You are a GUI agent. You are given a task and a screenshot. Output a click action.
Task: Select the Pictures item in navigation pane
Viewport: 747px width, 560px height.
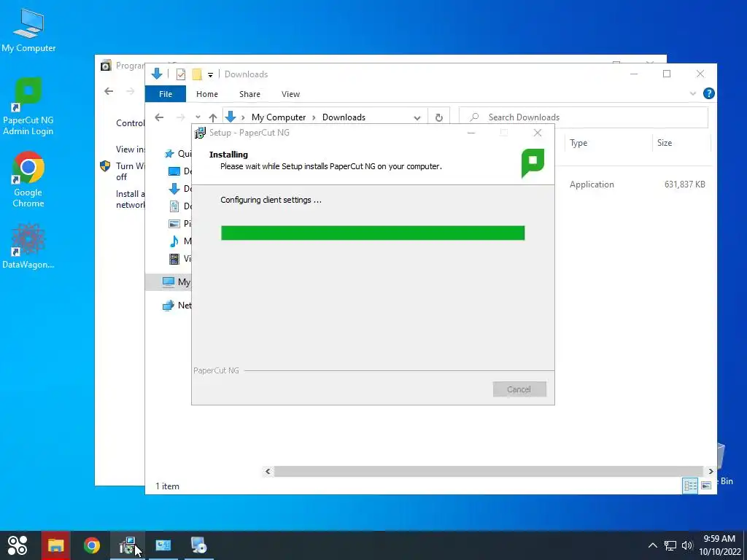point(179,223)
